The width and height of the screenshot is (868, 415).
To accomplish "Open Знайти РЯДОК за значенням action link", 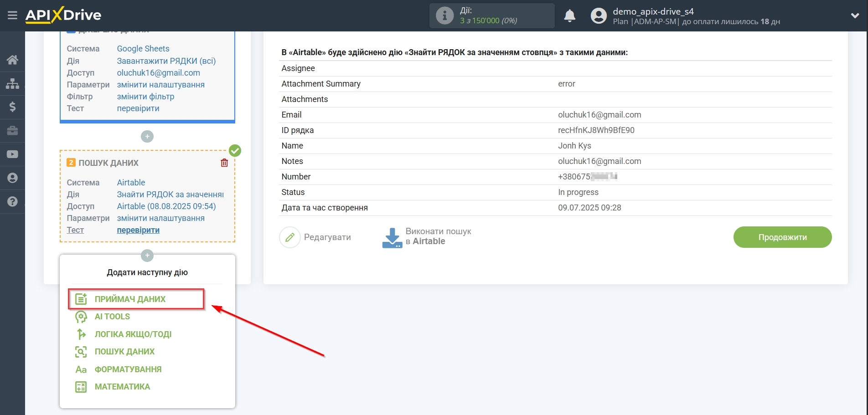I will (170, 195).
